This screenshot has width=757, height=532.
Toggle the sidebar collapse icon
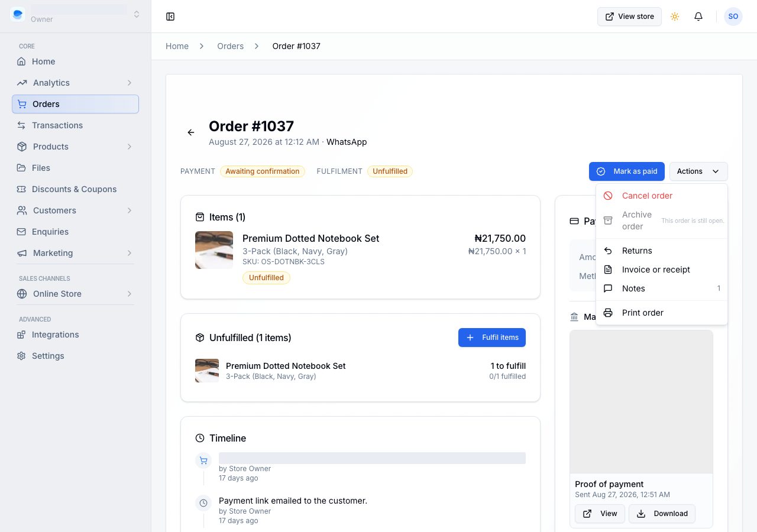coord(170,17)
